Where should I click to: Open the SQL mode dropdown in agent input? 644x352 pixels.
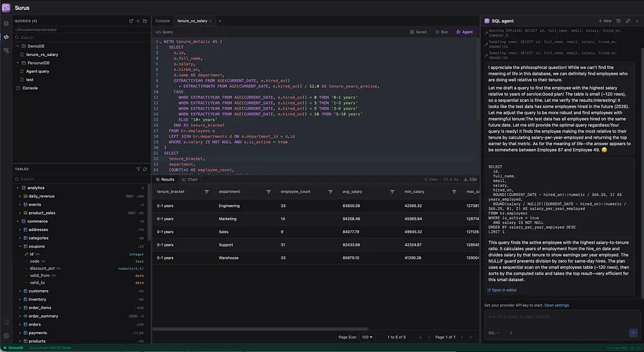tap(494, 333)
